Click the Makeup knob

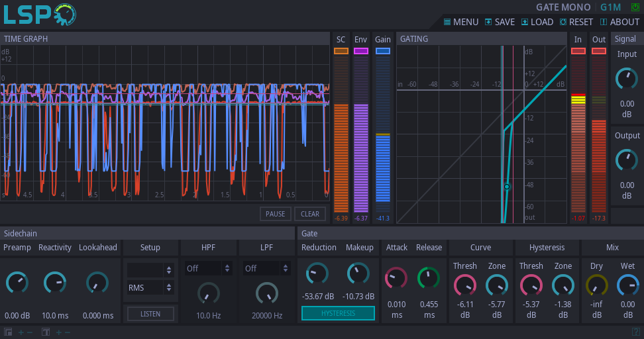click(358, 273)
